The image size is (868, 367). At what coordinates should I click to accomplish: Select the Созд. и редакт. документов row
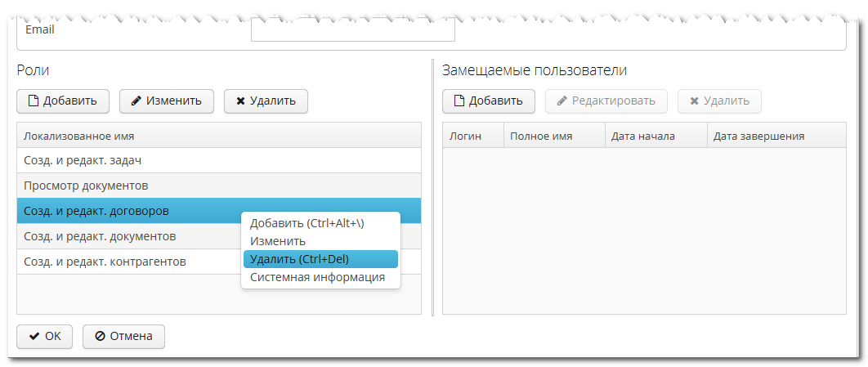[100, 236]
